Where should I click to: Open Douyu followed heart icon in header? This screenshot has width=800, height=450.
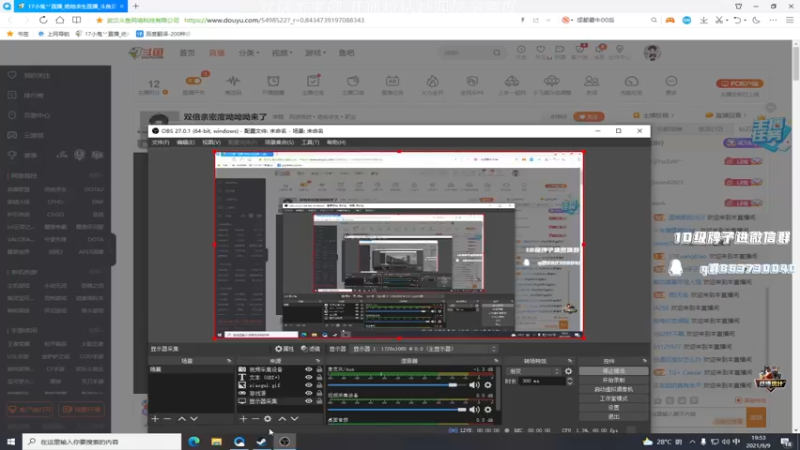coord(540,49)
